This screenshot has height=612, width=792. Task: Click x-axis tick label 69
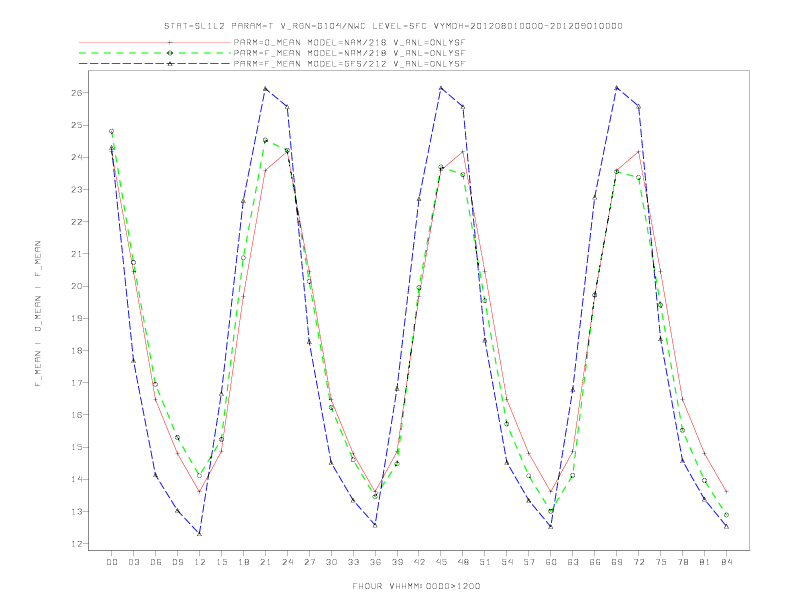click(x=617, y=562)
